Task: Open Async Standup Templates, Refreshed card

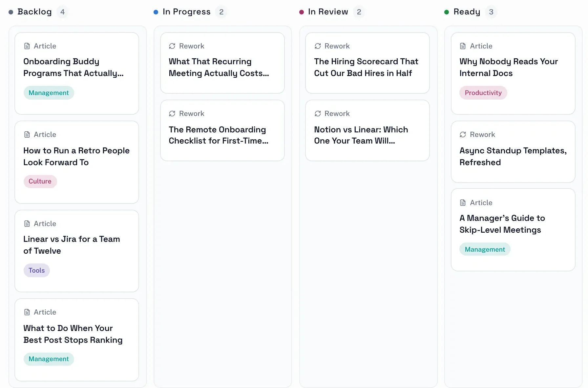Action: tap(513, 157)
